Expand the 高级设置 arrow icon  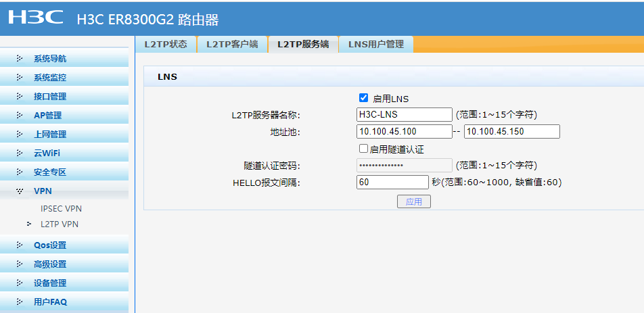click(x=19, y=264)
